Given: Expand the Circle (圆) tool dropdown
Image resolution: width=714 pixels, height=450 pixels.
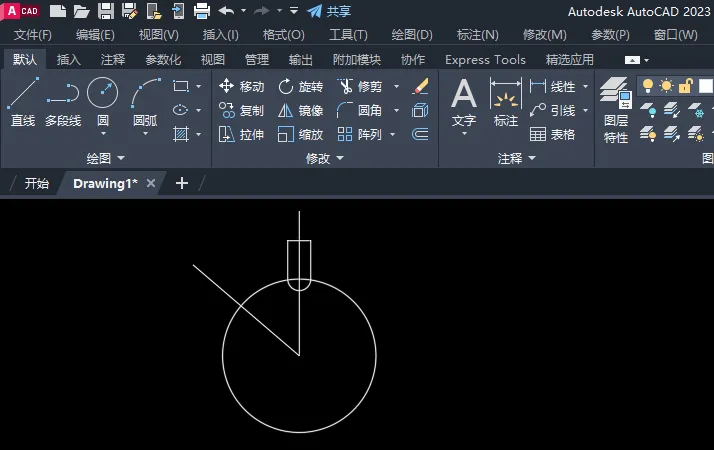Looking at the screenshot, I should click(x=103, y=133).
